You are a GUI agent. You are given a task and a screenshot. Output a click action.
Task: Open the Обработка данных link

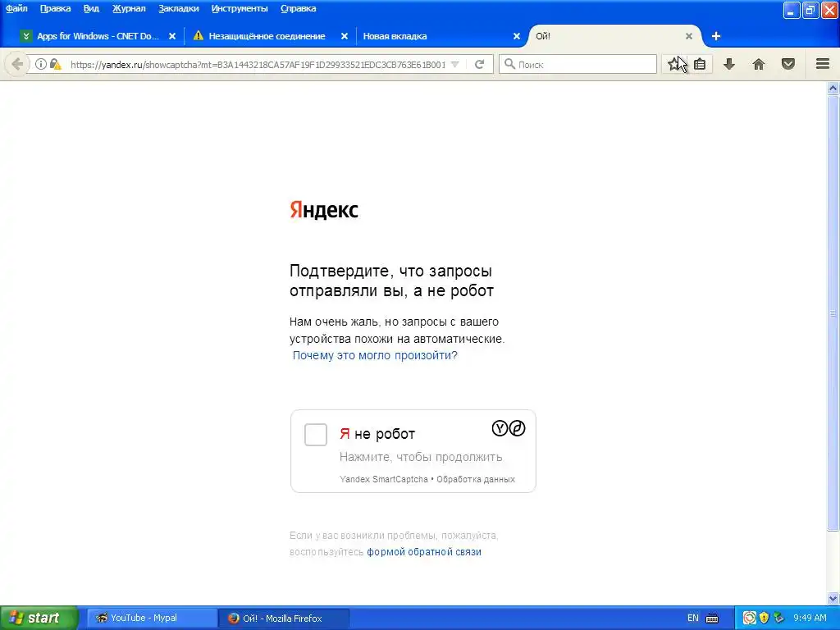tap(476, 479)
